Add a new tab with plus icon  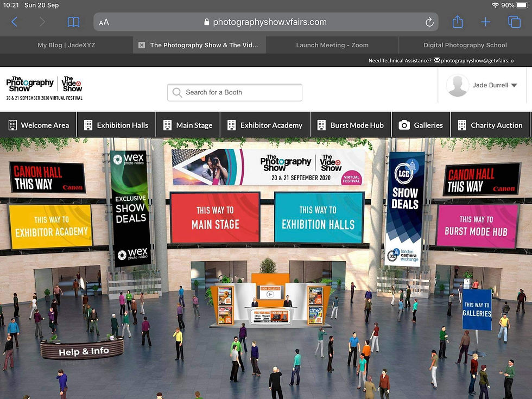[x=485, y=22]
